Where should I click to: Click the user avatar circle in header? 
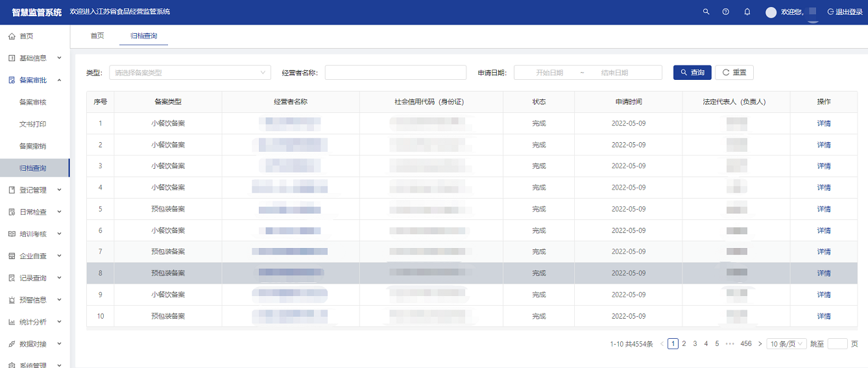(x=771, y=12)
